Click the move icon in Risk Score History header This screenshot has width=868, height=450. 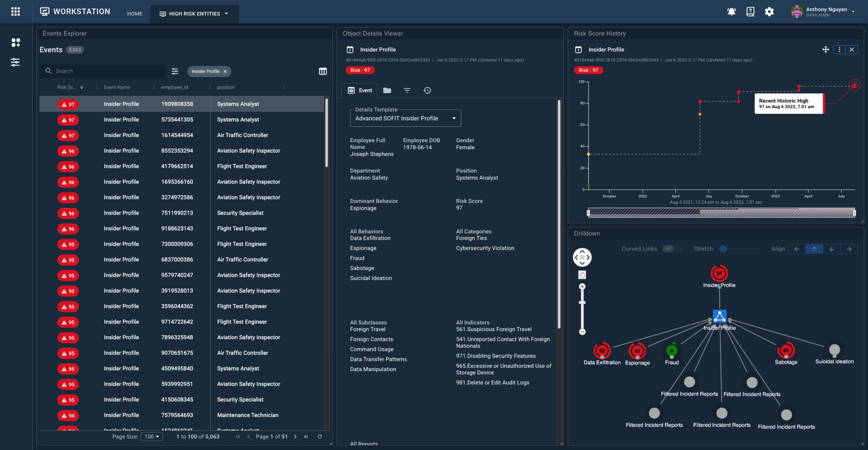point(826,49)
